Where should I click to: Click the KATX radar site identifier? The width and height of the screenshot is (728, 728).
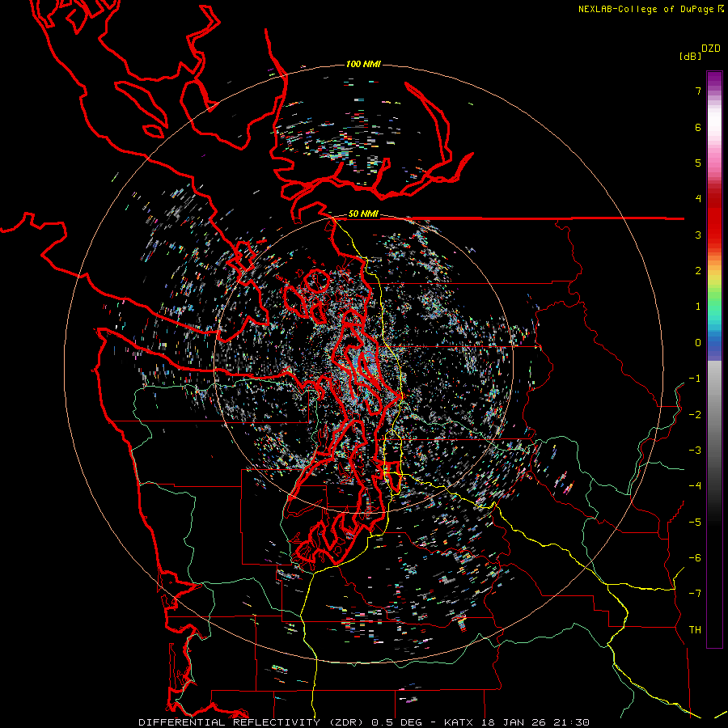459,722
